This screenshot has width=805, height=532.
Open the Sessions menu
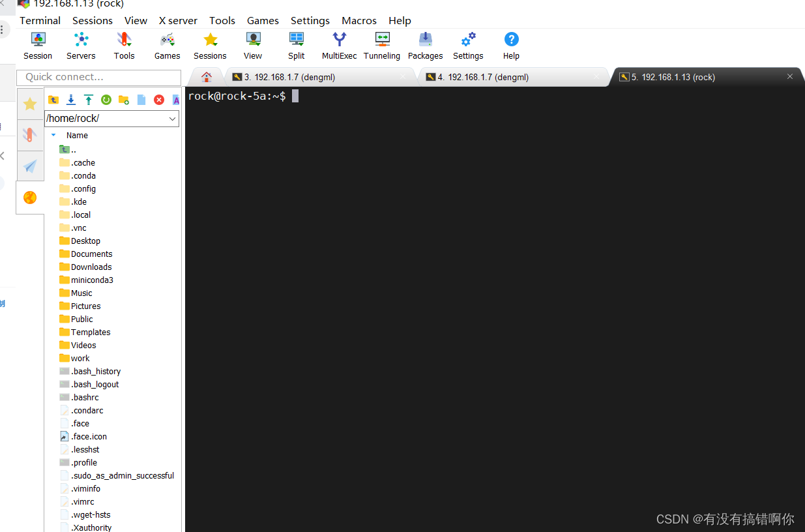point(93,20)
